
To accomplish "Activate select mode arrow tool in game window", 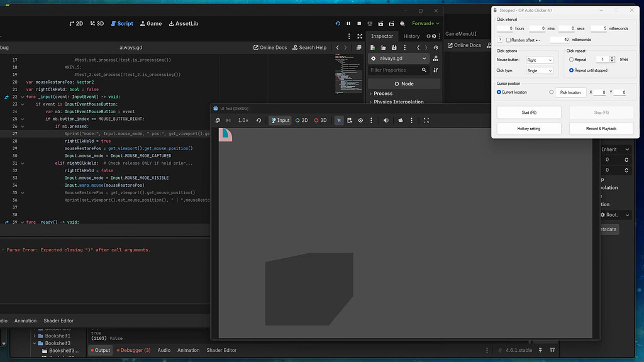I will [x=339, y=120].
